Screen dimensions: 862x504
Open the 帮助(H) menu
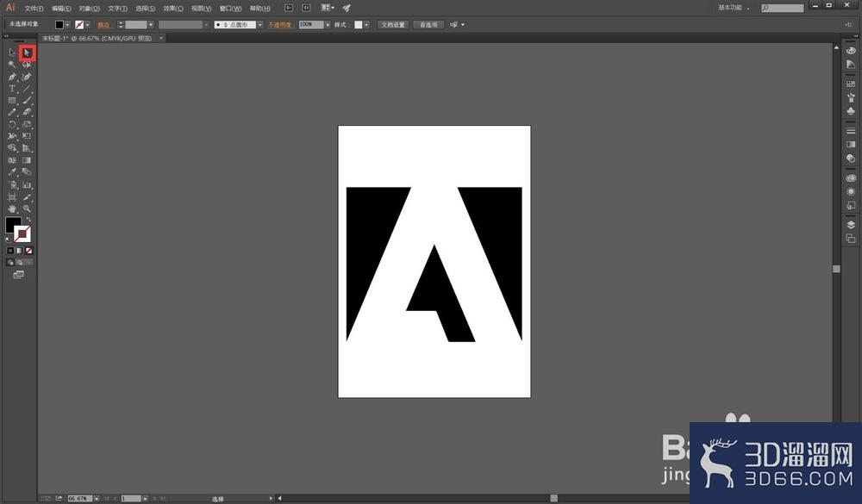[260, 9]
